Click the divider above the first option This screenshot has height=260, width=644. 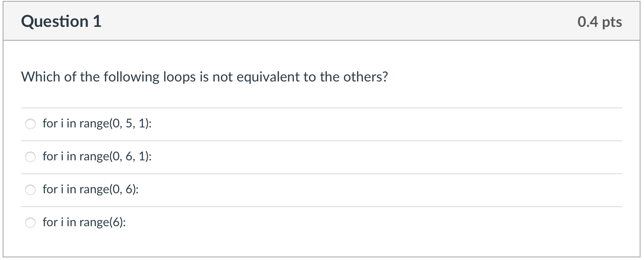[x=321, y=107]
